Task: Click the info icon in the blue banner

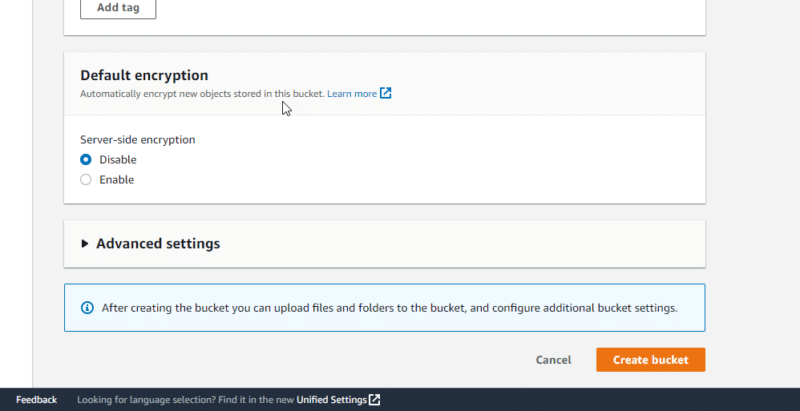Action: pyautogui.click(x=87, y=308)
